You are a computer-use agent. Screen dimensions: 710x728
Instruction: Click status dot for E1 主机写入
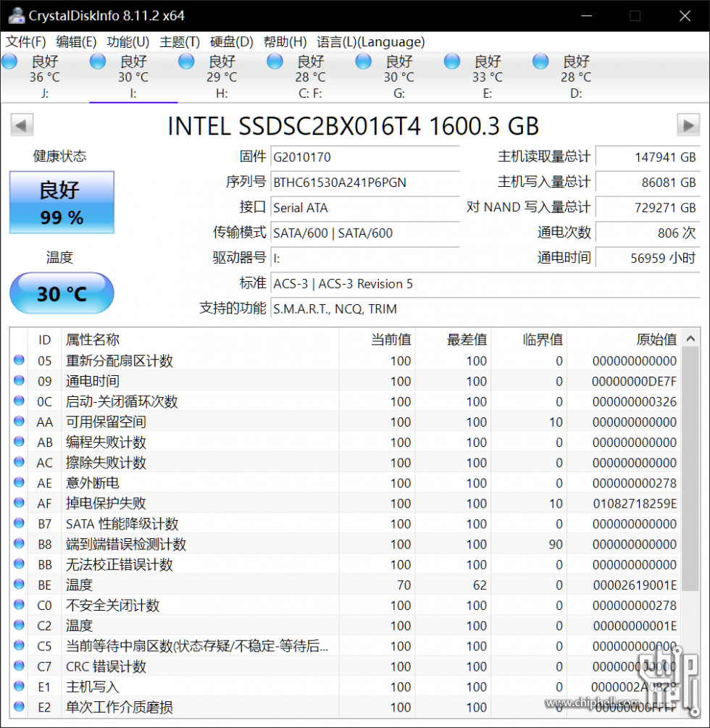(19, 686)
